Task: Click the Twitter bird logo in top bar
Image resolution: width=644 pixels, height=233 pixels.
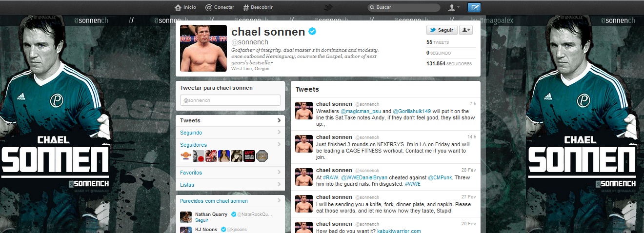Action: click(329, 7)
